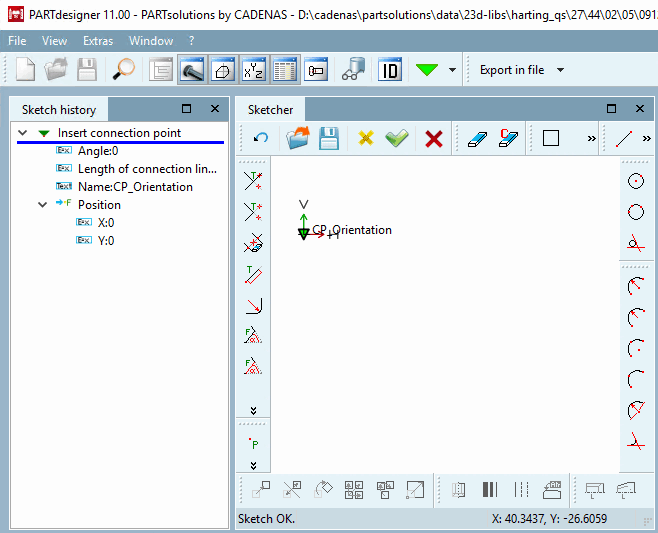Image resolution: width=658 pixels, height=533 pixels.
Task: Open the Window menu
Action: pos(151,41)
